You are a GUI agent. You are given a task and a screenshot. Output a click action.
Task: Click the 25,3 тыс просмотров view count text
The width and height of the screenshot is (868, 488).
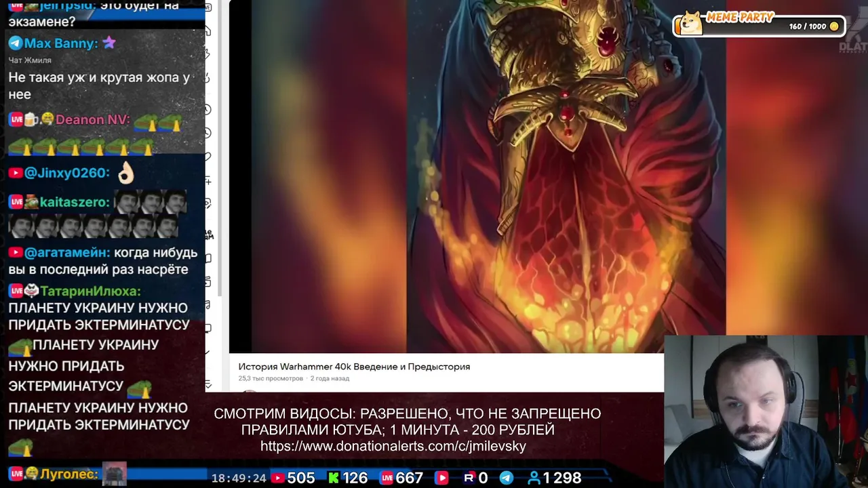point(271,378)
